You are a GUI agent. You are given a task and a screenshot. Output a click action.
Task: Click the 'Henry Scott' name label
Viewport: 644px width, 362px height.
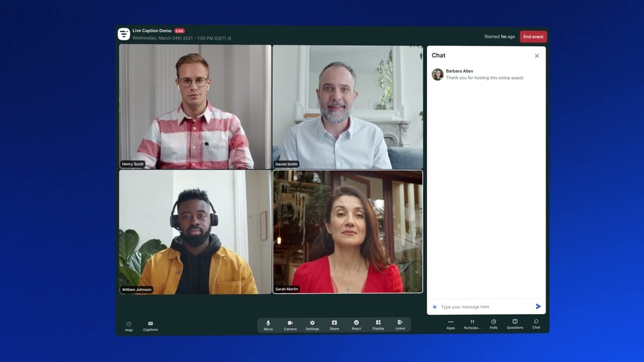pyautogui.click(x=133, y=164)
